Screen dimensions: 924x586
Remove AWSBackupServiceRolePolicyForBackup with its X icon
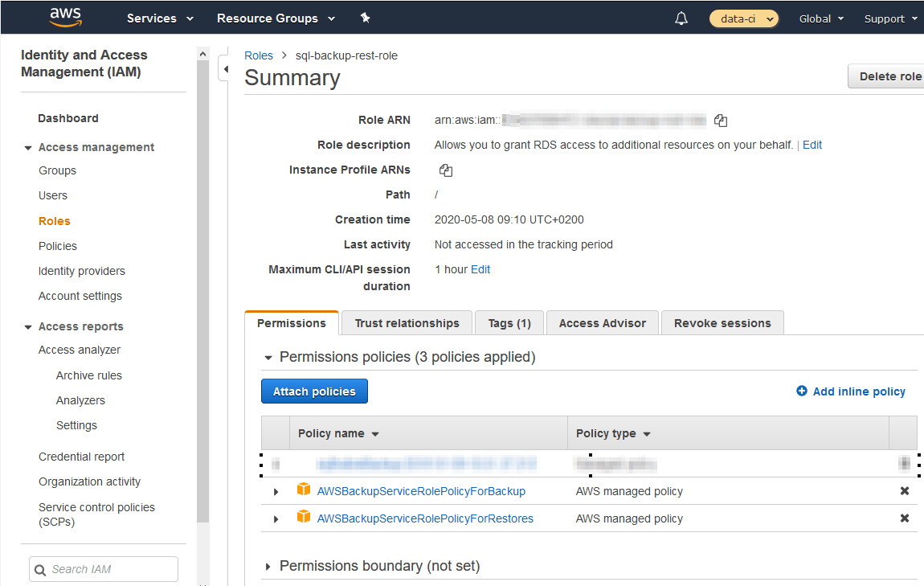point(905,490)
